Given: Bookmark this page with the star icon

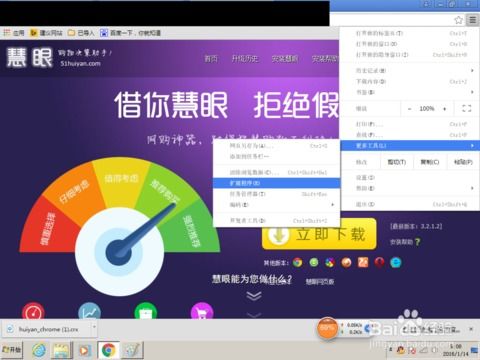Looking at the screenshot, I should click(459, 20).
